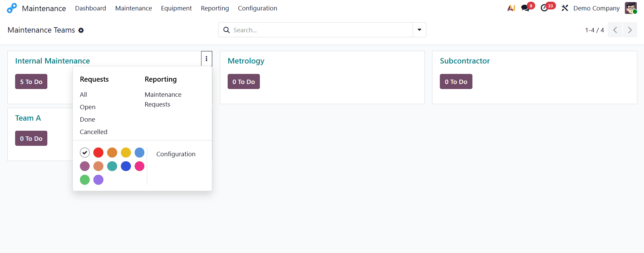
Task: Open the Internal Maintenance team title
Action: tap(52, 61)
